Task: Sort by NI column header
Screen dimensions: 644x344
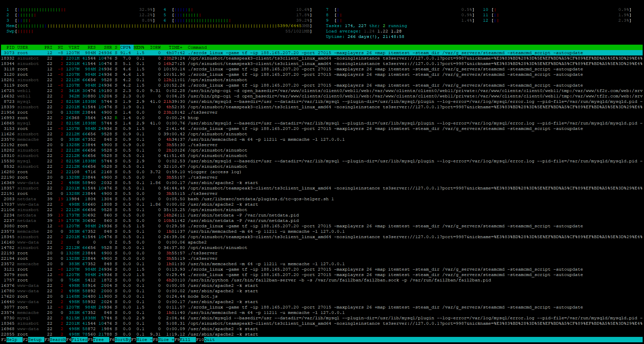Action: coord(61,47)
